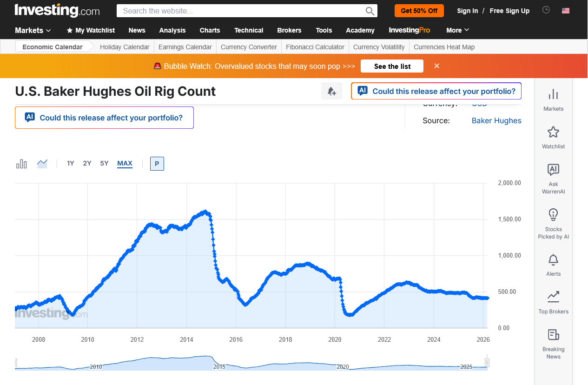Select the 5Y time range
588x385 pixels.
coord(104,163)
